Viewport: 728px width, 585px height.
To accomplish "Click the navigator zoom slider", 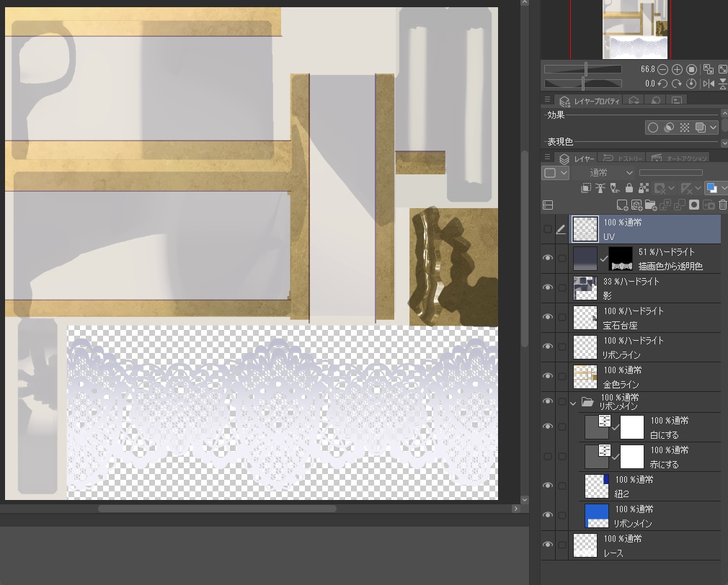I will pos(583,70).
